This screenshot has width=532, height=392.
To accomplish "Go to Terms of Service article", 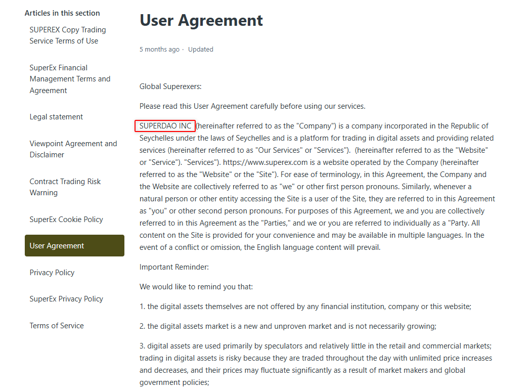I will [57, 326].
